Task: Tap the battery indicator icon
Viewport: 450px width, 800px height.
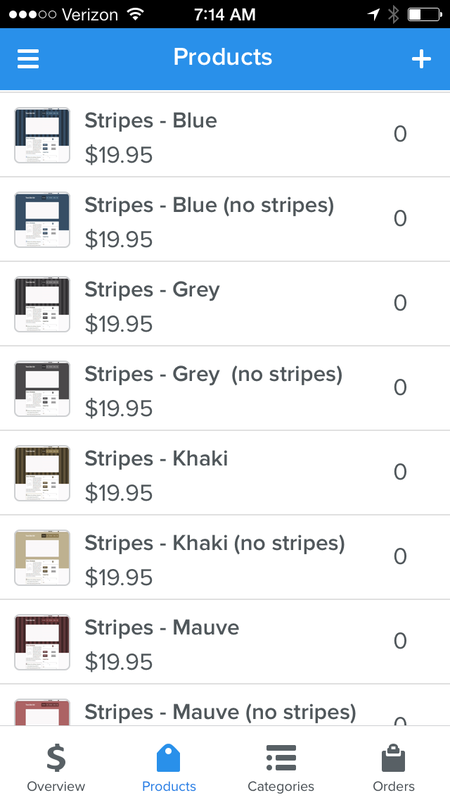Action: pos(424,14)
